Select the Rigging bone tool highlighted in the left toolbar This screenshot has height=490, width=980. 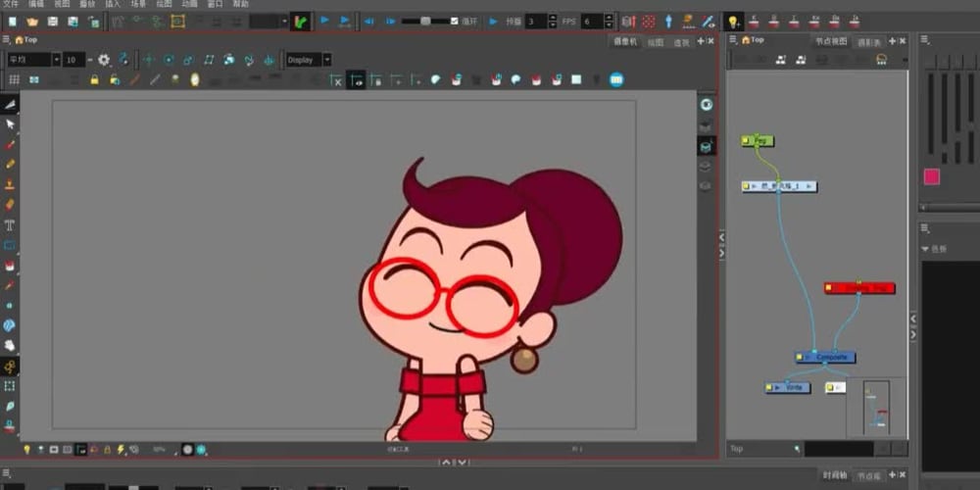click(10, 367)
